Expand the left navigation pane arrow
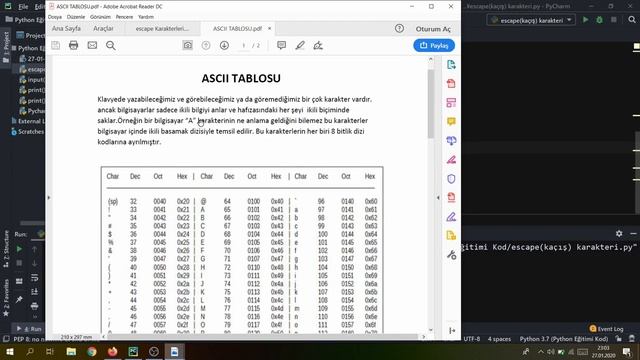640x360 pixels. pyautogui.click(x=49, y=198)
